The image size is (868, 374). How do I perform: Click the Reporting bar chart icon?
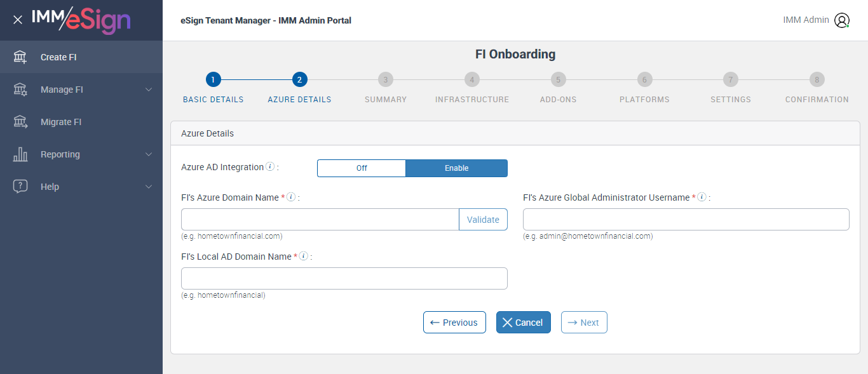pos(20,154)
